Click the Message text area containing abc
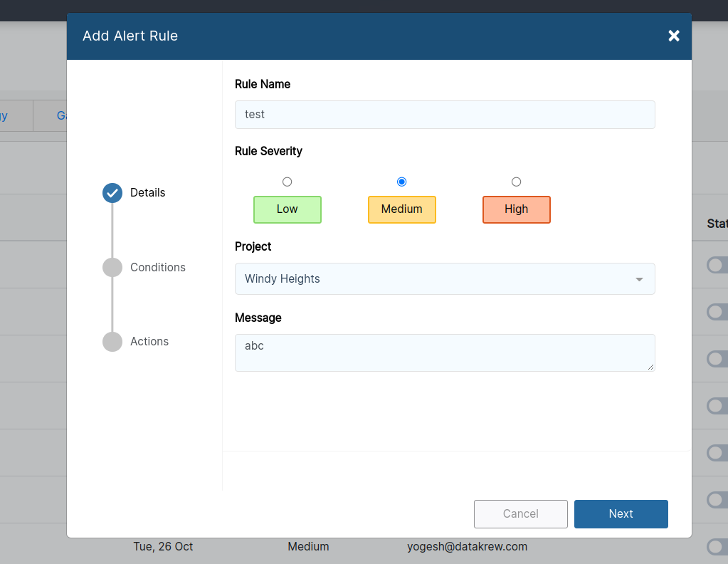The image size is (728, 564). point(445,352)
